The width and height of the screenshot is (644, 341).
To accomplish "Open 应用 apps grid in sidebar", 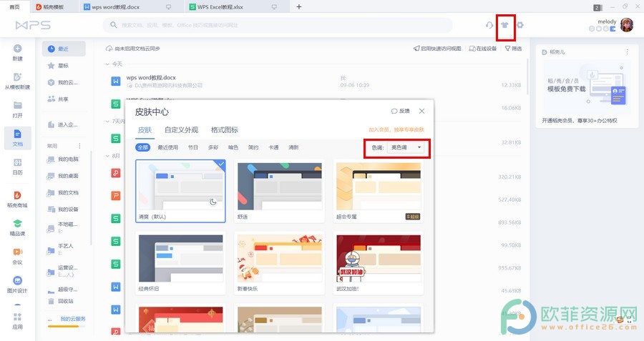I will point(17,321).
